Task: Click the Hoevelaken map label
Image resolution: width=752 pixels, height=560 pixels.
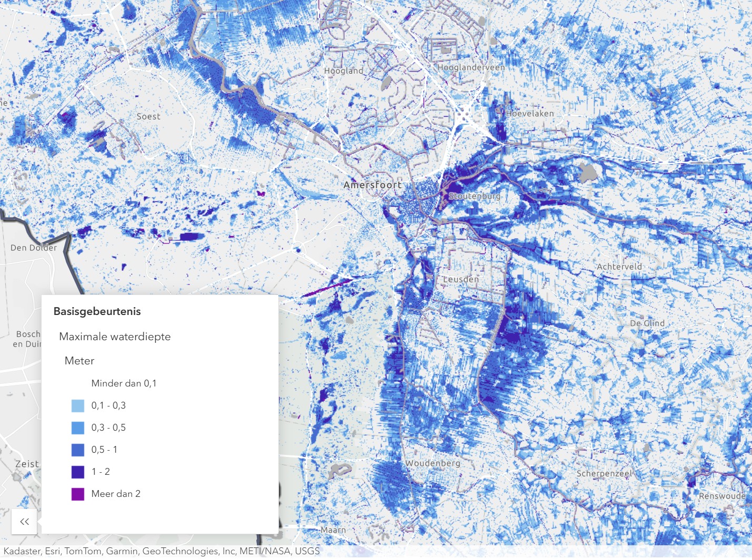Action: [x=530, y=114]
